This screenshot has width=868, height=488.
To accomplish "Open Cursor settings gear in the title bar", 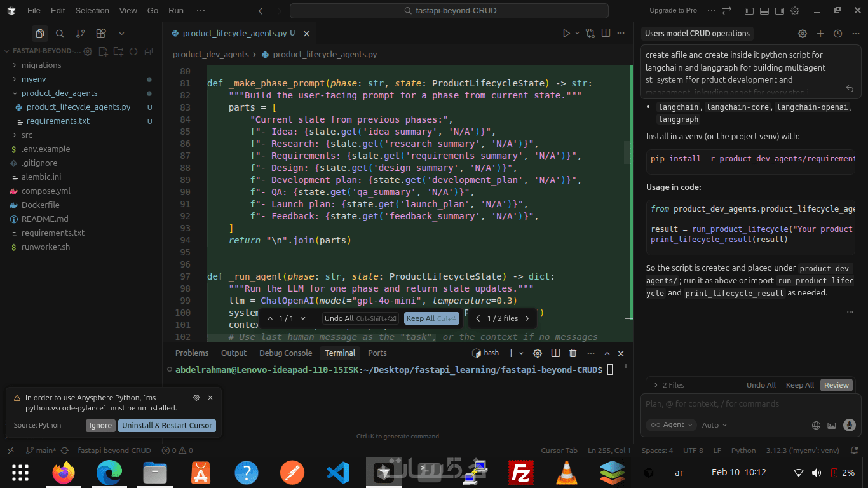I will [x=795, y=11].
